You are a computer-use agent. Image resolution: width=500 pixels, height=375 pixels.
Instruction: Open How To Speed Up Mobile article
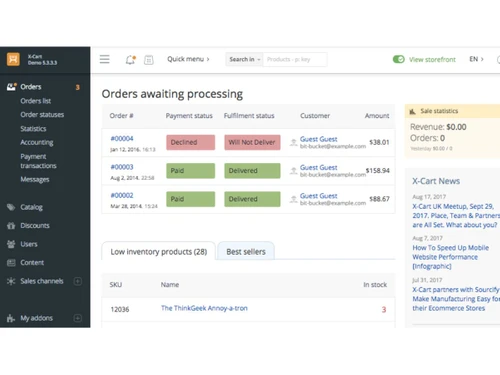[x=451, y=257]
